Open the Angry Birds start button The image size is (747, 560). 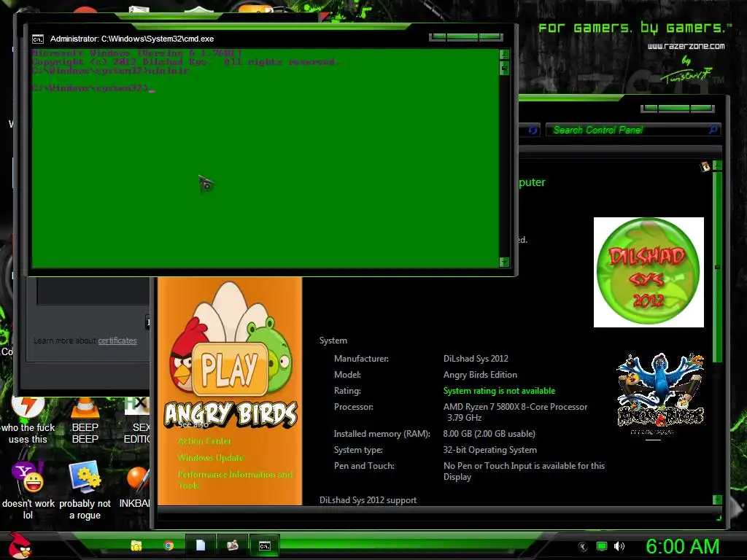[20, 545]
